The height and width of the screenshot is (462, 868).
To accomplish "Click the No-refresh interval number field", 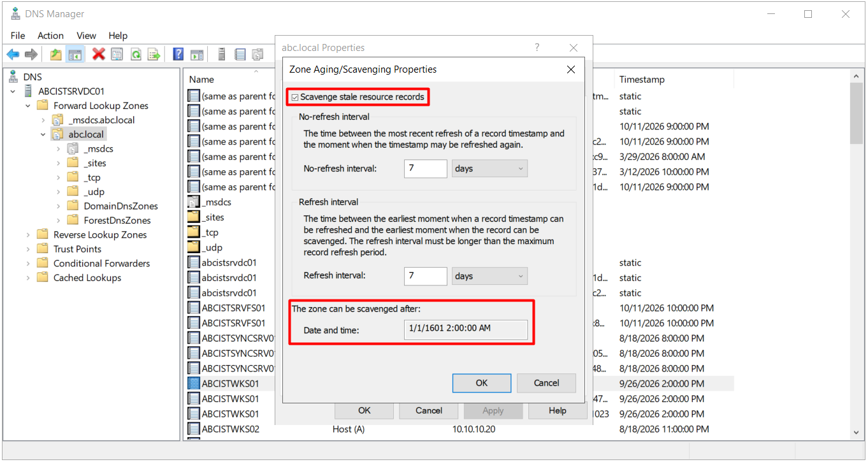I will point(426,169).
